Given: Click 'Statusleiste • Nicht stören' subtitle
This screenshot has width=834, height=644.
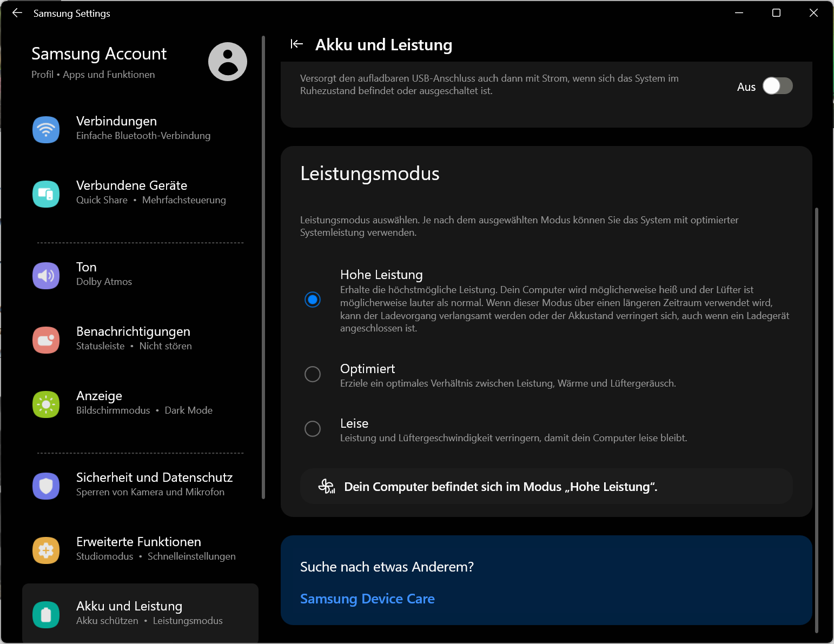Looking at the screenshot, I should coord(134,346).
